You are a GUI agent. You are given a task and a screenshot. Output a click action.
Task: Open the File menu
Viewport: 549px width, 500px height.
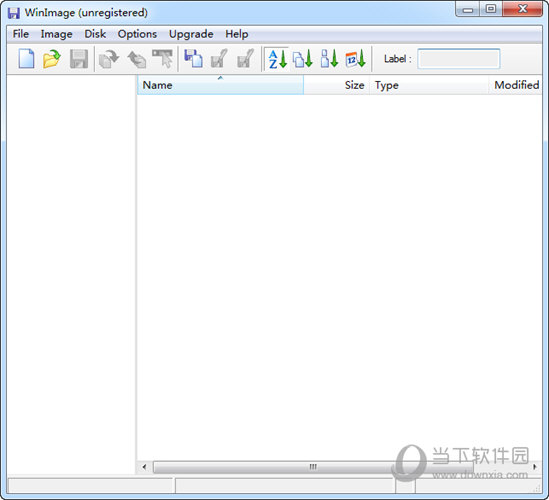point(21,34)
